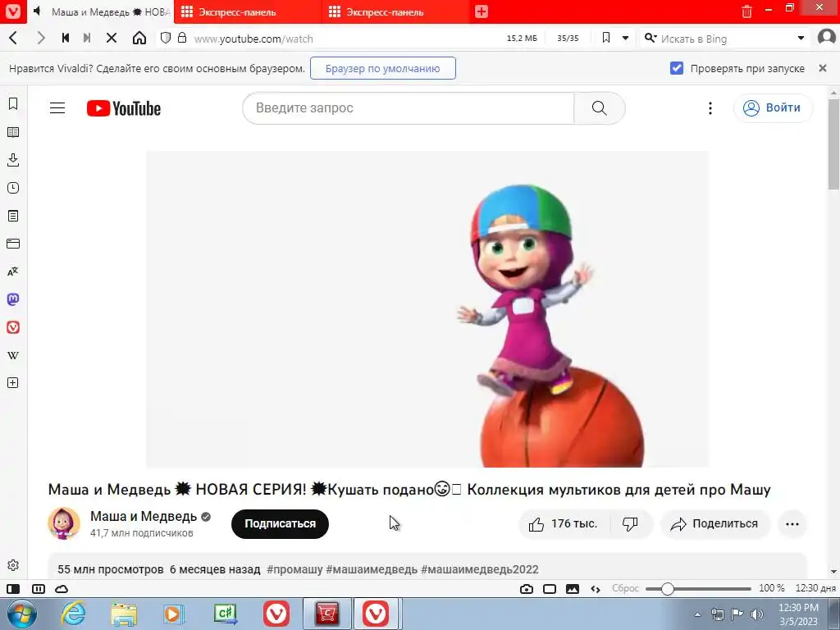Screen dimensions: 840x630
Task: Open the 'Маша и Медведь' channel link
Action: point(143,517)
